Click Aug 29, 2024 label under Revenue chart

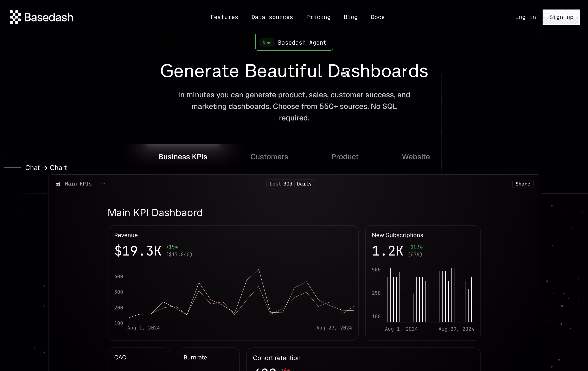pos(334,328)
